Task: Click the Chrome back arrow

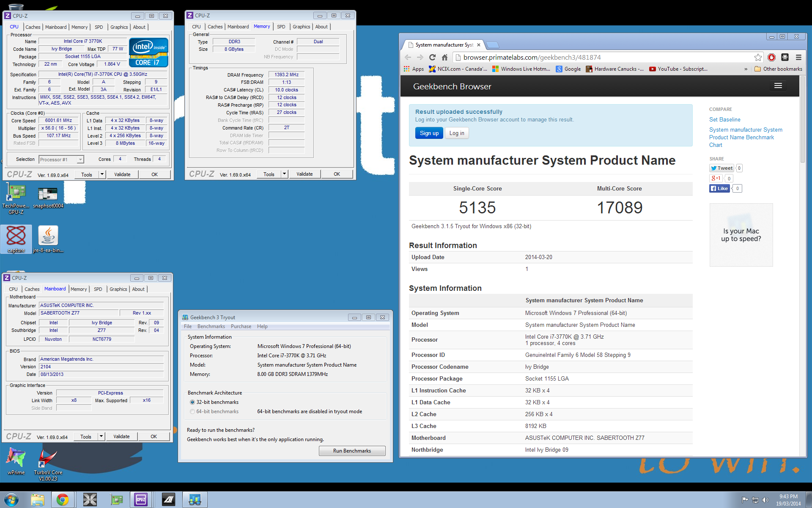Action: click(x=408, y=57)
